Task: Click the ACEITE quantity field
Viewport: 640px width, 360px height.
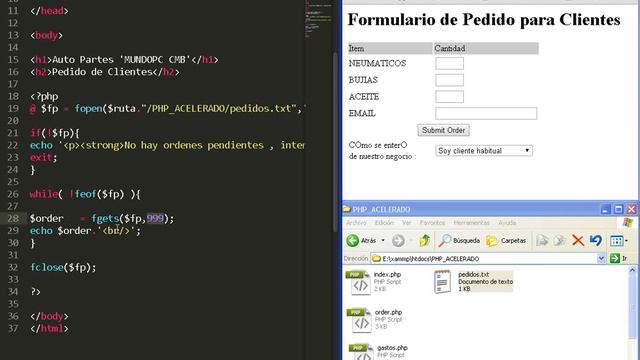Action: (449, 97)
